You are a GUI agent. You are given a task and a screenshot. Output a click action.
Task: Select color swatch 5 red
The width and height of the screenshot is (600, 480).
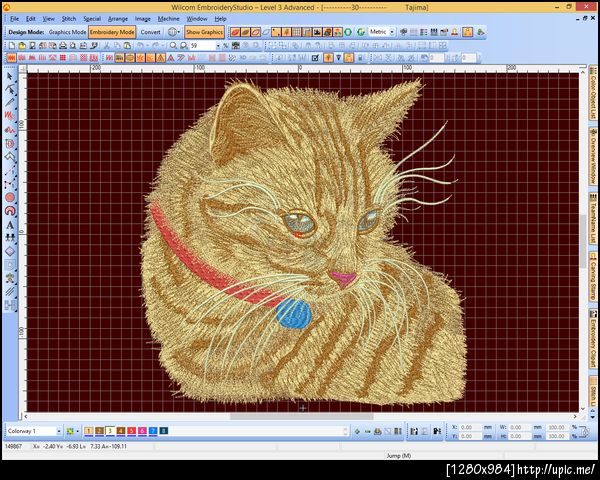(131, 431)
